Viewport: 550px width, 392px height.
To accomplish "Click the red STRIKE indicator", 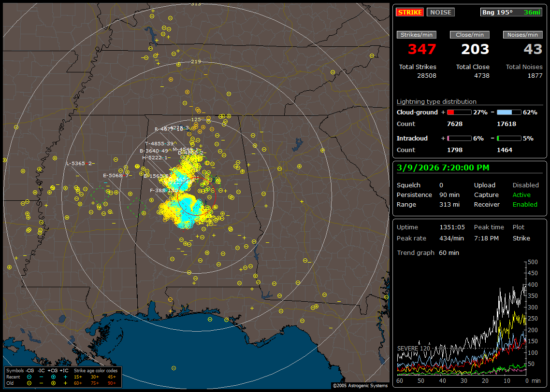I will 410,13.
